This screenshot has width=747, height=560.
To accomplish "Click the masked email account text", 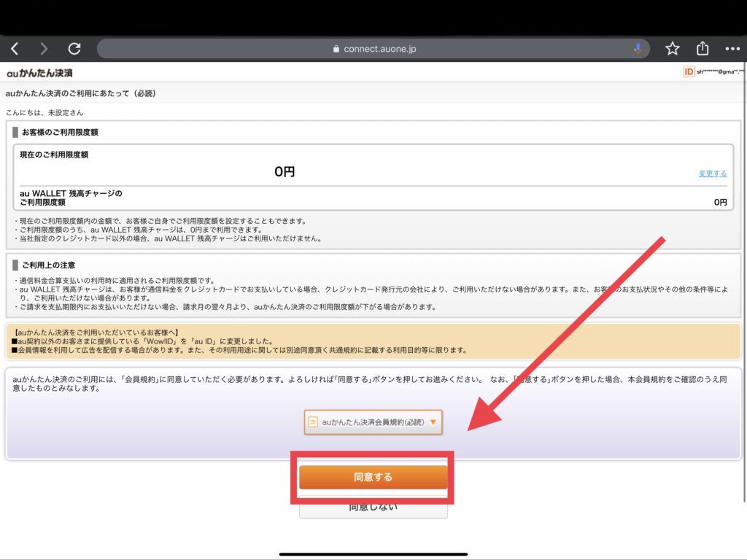I will (720, 72).
